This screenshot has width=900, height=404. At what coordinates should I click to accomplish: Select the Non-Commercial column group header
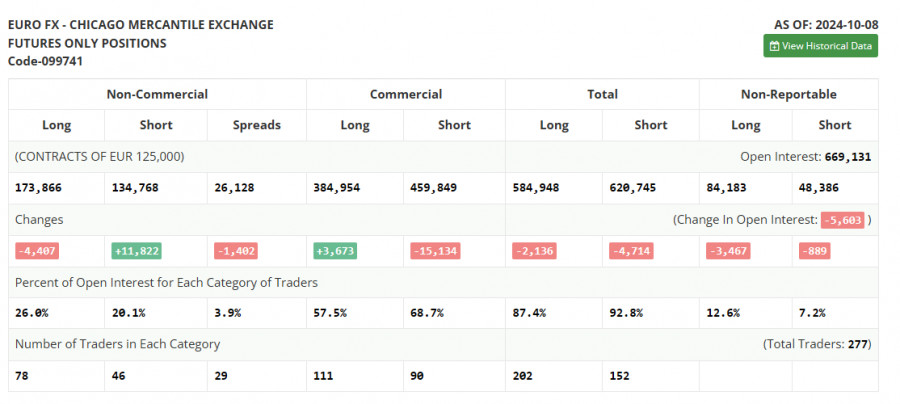tap(157, 94)
